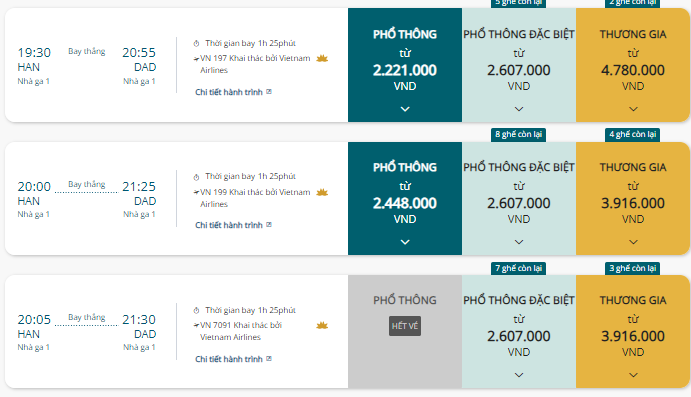
Task: Expand the Thương Gia 4.780.000 VND fare
Action: [633, 109]
